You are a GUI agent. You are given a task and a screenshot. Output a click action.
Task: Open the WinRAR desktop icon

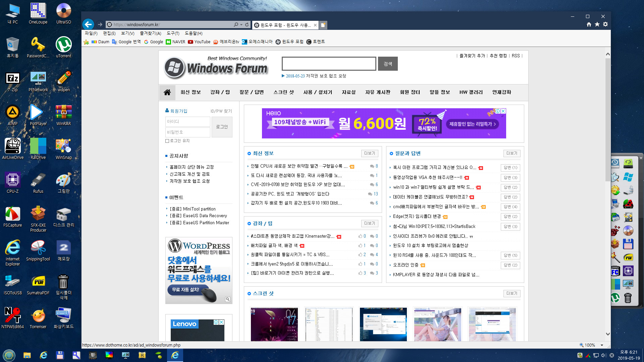click(63, 115)
